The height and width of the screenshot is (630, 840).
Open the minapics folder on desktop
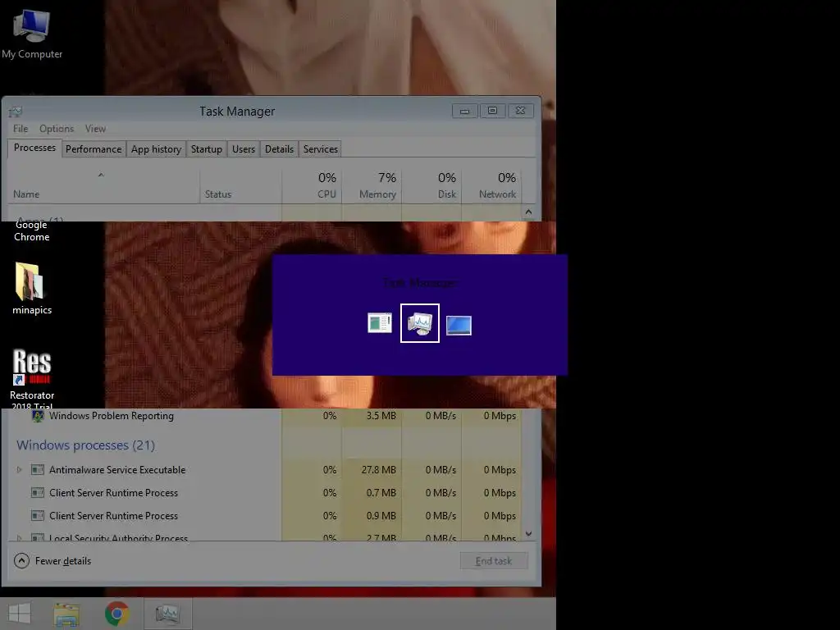click(32, 288)
